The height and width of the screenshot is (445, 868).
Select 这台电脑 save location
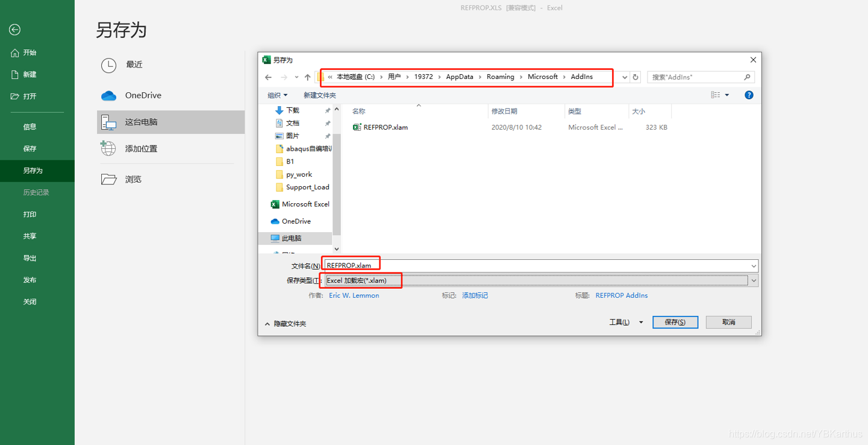point(170,122)
